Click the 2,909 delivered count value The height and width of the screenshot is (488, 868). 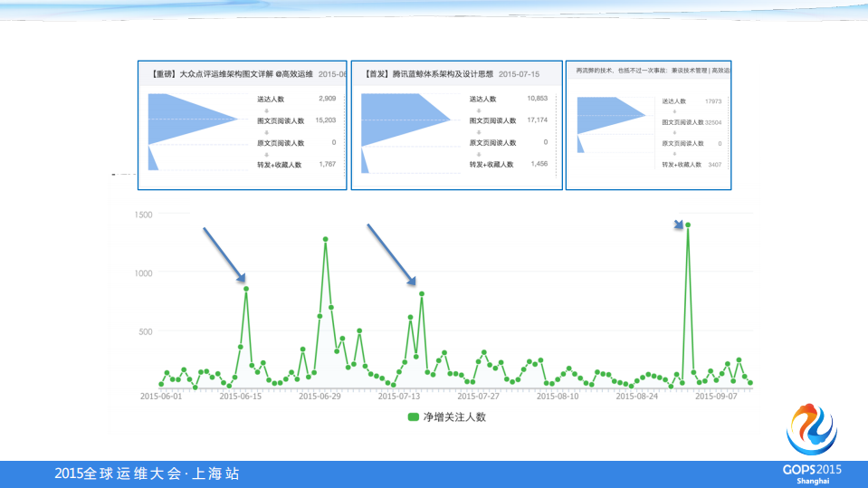(327, 99)
